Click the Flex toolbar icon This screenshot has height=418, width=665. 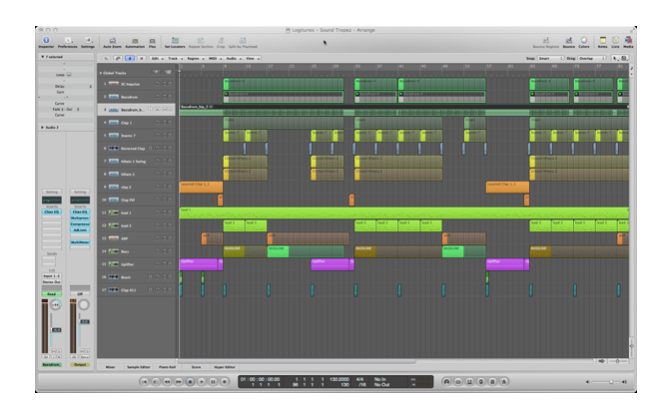point(152,41)
